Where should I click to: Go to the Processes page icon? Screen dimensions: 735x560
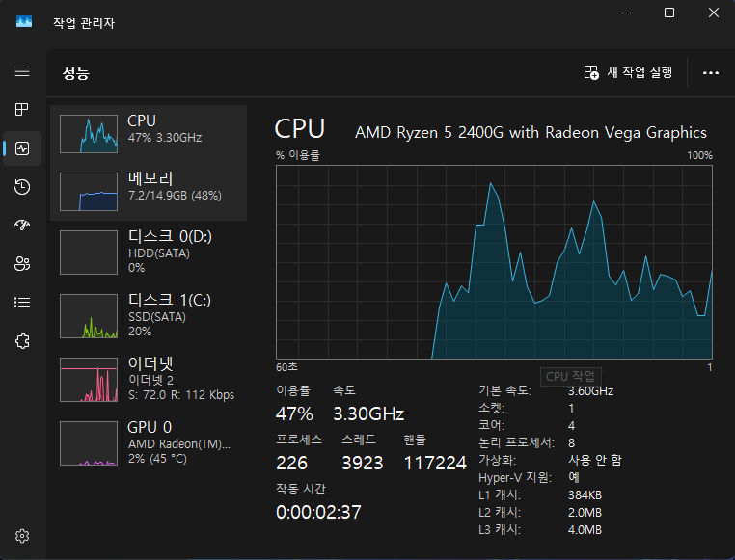pos(22,110)
